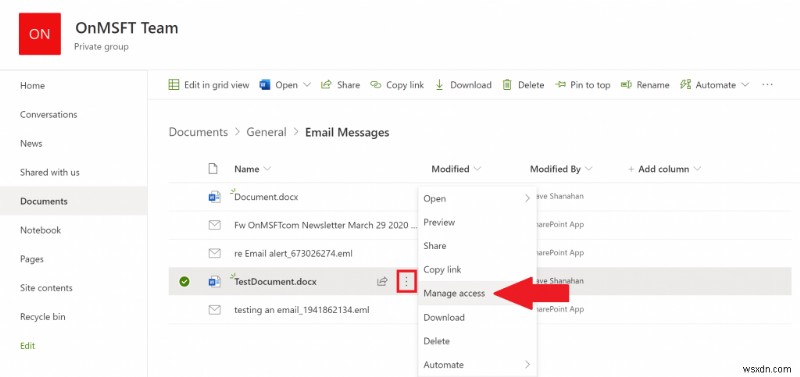
Task: Open the Name column sort dropdown
Action: [x=267, y=169]
